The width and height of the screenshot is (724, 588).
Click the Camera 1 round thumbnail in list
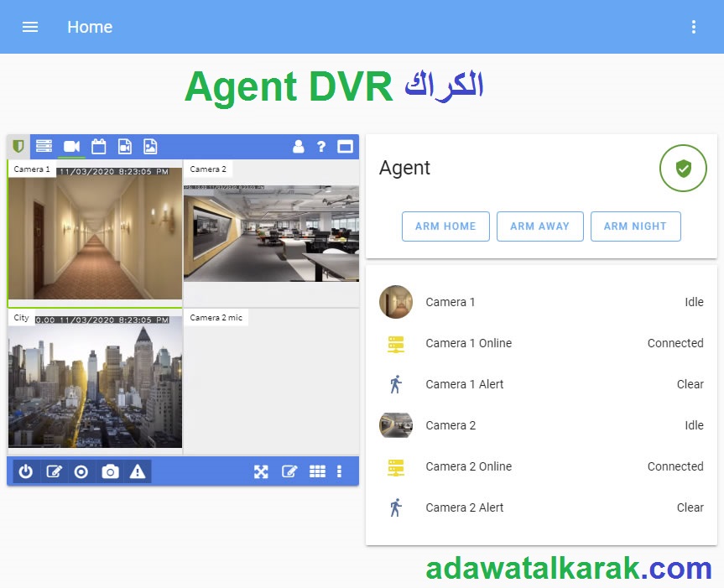pos(396,302)
